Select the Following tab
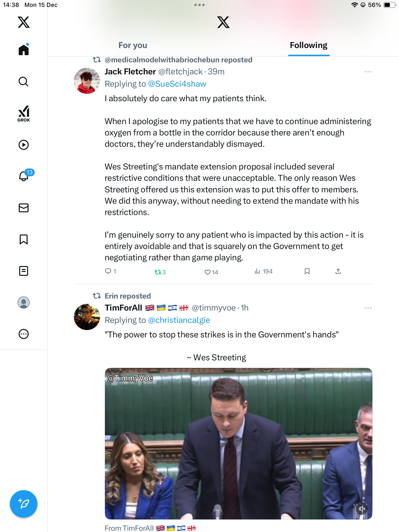 pyautogui.click(x=308, y=45)
